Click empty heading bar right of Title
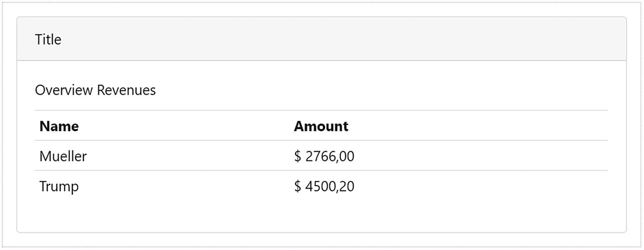644x250 pixels. 362,39
